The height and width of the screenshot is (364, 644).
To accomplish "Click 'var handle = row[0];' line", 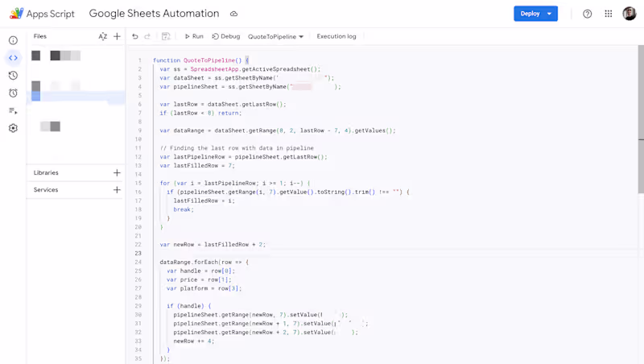I will [200, 271].
